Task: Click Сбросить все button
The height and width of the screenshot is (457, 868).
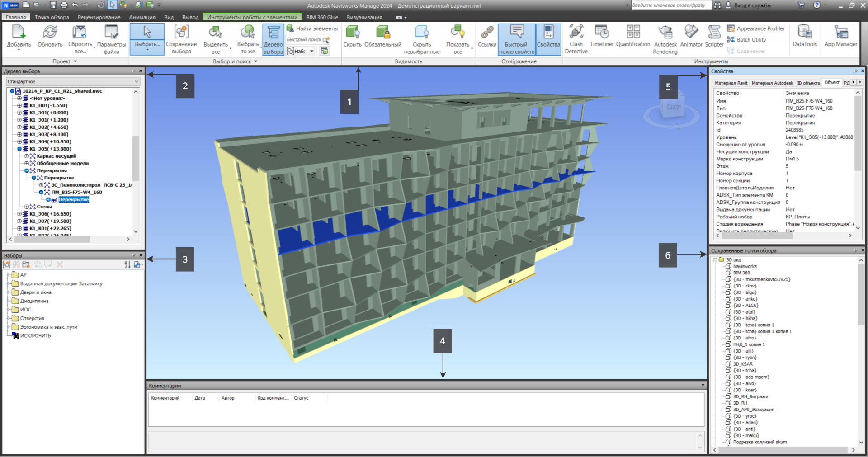Action: (x=80, y=39)
